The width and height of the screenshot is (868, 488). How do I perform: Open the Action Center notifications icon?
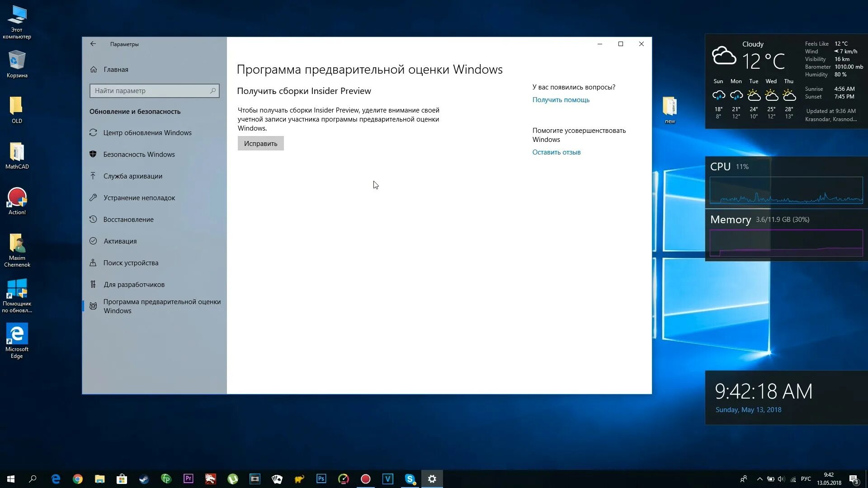tap(854, 479)
